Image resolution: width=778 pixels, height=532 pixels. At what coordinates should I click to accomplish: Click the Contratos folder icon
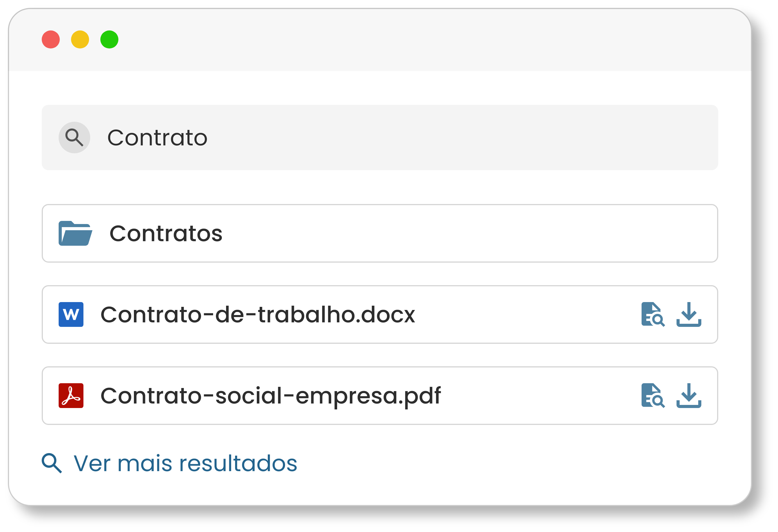point(75,233)
